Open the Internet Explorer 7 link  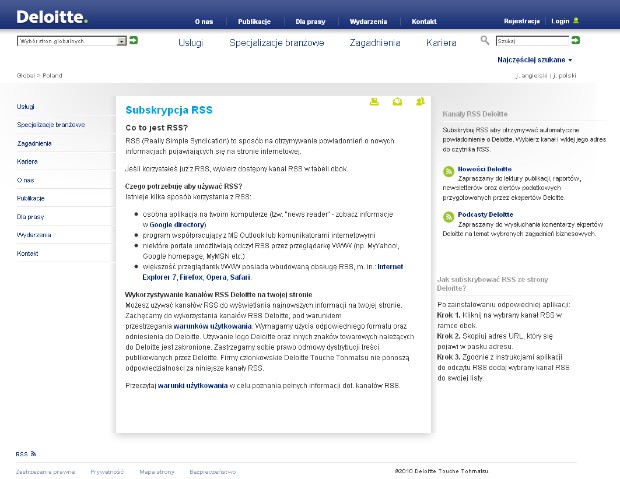point(273,272)
